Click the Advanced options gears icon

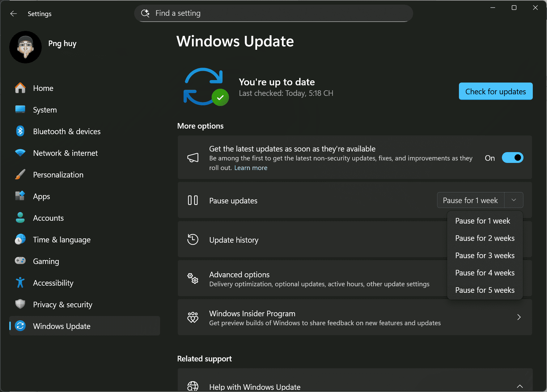(x=193, y=279)
